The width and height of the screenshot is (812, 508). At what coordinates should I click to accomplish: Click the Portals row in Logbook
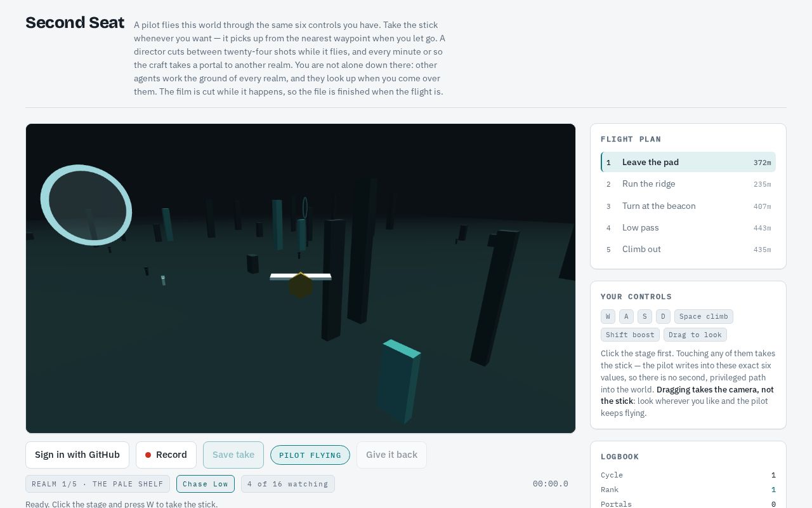pyautogui.click(x=688, y=504)
